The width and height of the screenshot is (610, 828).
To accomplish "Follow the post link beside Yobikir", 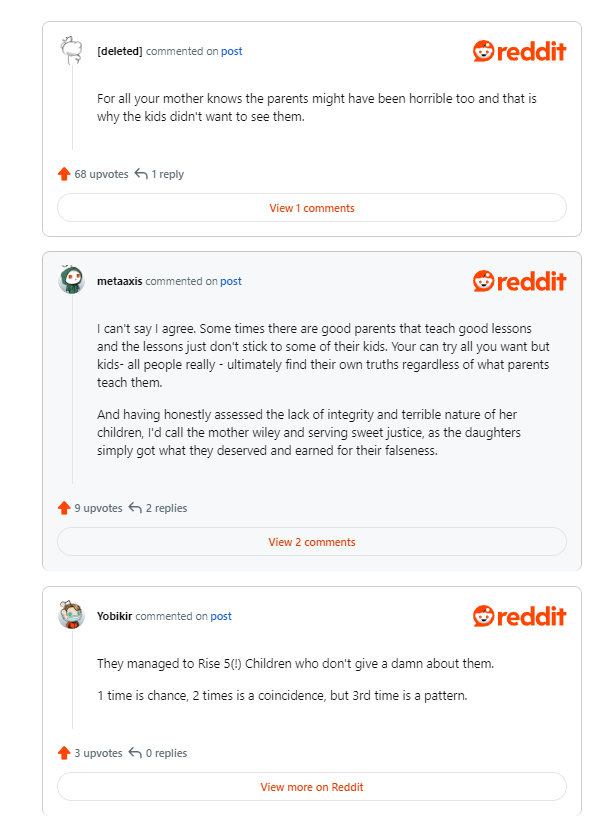I will coord(221,616).
